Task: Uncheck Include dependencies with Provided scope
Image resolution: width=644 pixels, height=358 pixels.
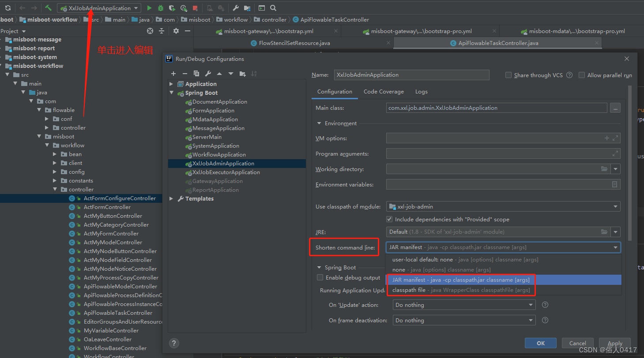Action: (x=389, y=219)
